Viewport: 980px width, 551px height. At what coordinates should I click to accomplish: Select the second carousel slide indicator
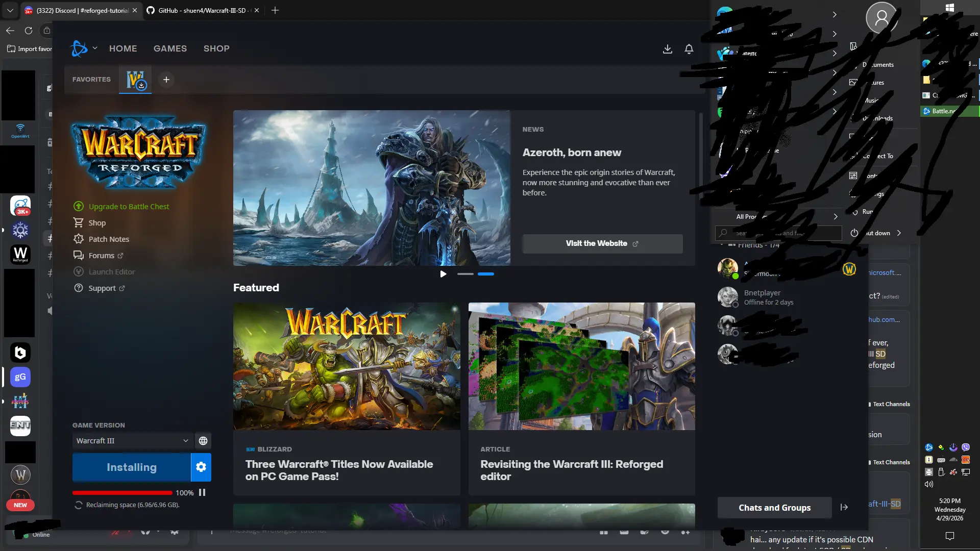click(486, 274)
